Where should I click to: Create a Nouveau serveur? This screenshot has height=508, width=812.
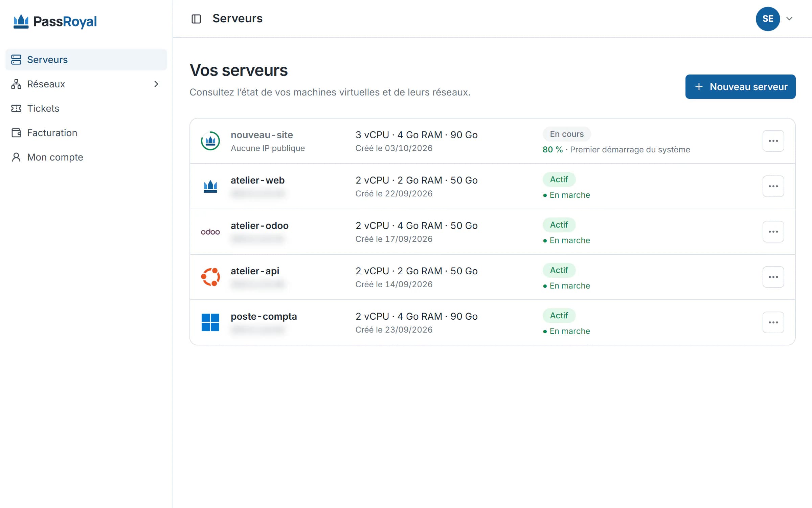point(741,87)
